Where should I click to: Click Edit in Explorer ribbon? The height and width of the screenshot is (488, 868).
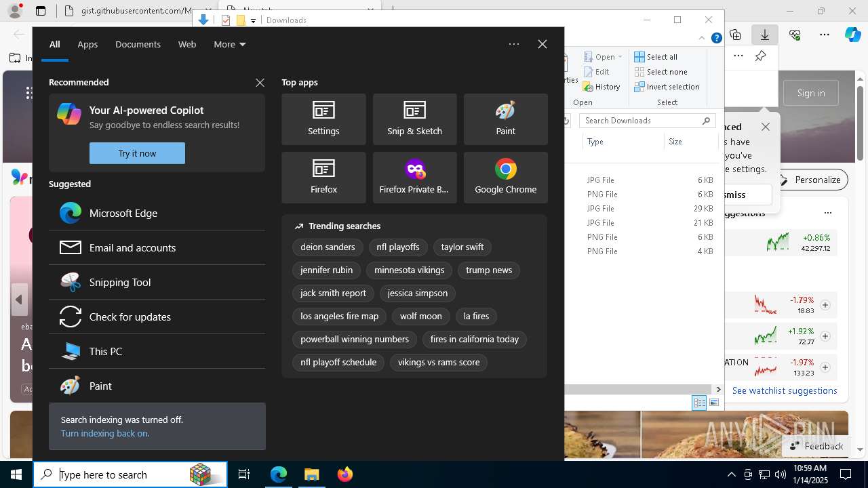[x=597, y=72]
